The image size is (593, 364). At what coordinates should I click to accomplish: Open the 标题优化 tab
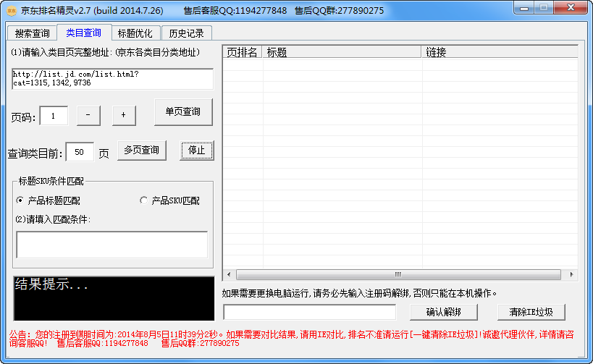[x=135, y=33]
